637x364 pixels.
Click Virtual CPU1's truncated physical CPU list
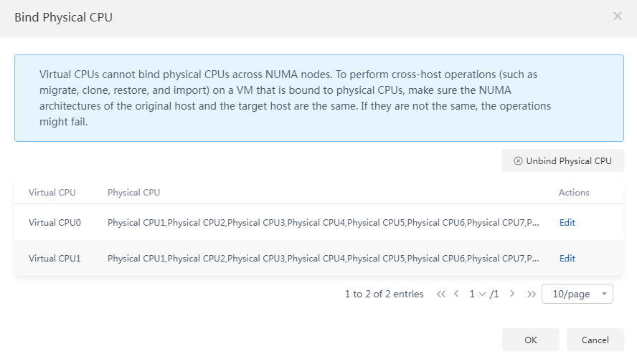[x=324, y=258]
